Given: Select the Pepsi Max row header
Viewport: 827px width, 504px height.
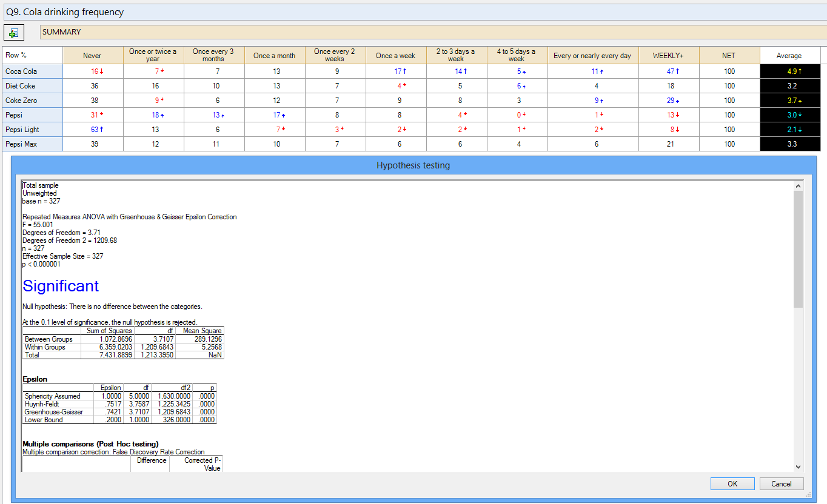Looking at the screenshot, I should (32, 144).
